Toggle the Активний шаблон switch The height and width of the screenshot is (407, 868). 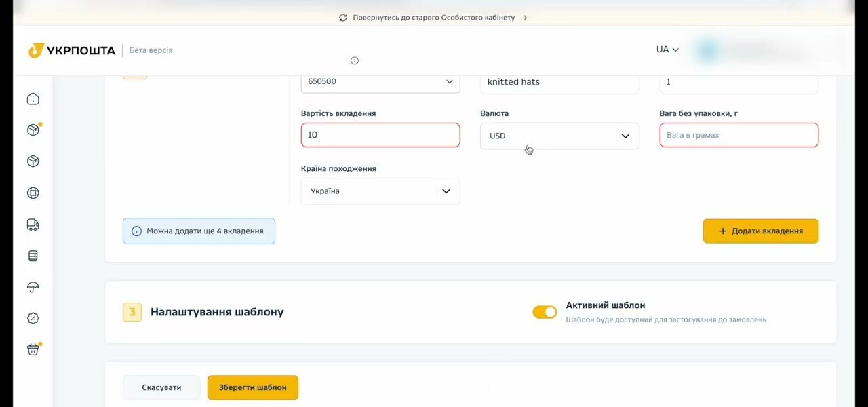point(545,312)
